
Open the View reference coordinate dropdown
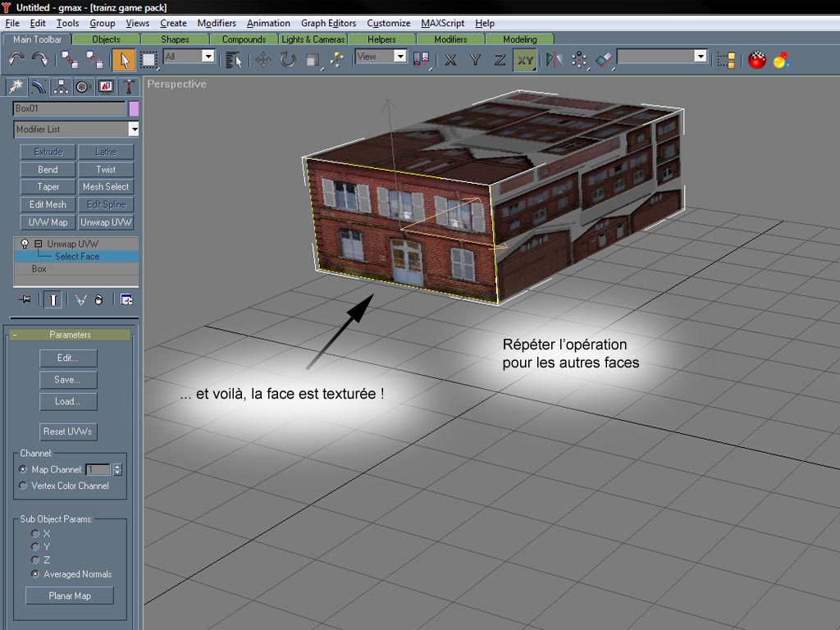(x=399, y=57)
